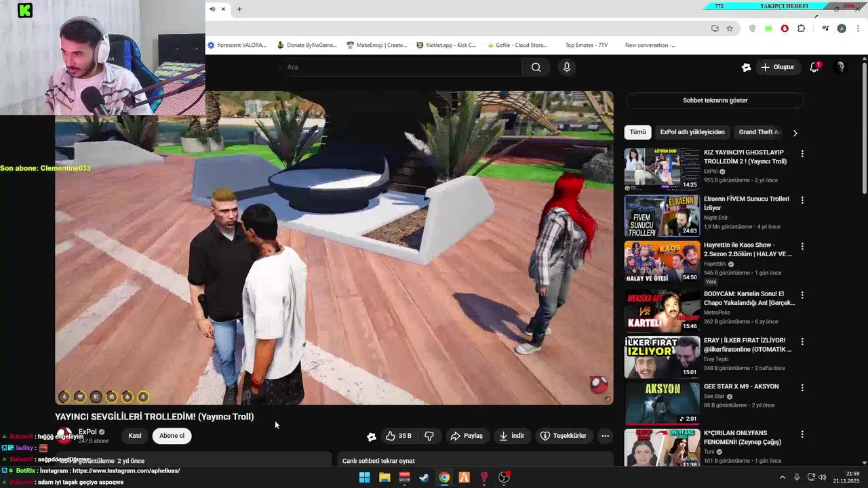Open options for KIZ YAYINCIYI GHOSTLAYIP video
Image resolution: width=868 pixels, height=488 pixels.
click(802, 154)
